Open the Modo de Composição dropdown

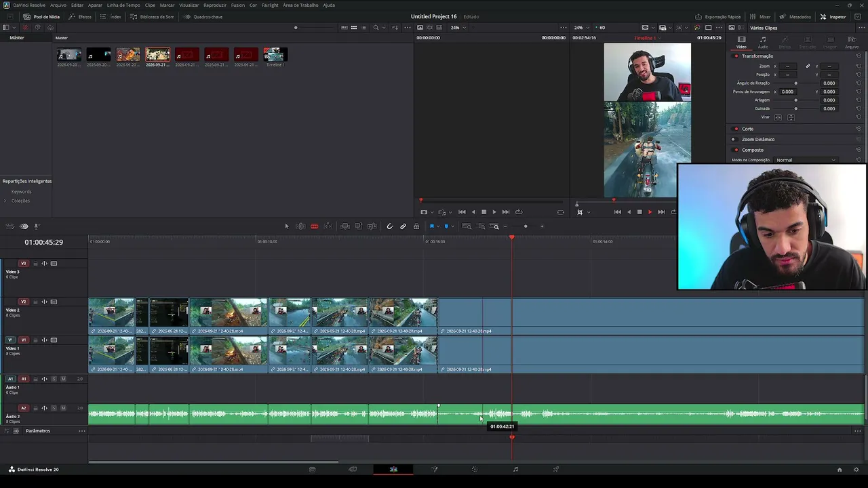(x=806, y=160)
